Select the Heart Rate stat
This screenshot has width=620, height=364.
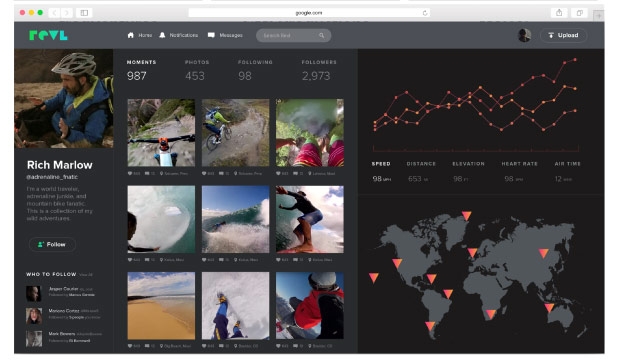[x=520, y=172]
